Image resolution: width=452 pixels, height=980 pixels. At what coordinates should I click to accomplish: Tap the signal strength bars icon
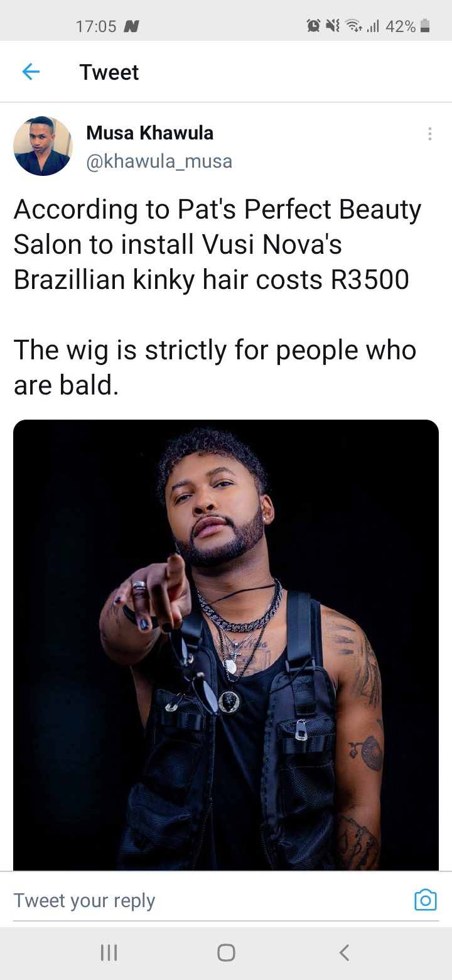373,26
